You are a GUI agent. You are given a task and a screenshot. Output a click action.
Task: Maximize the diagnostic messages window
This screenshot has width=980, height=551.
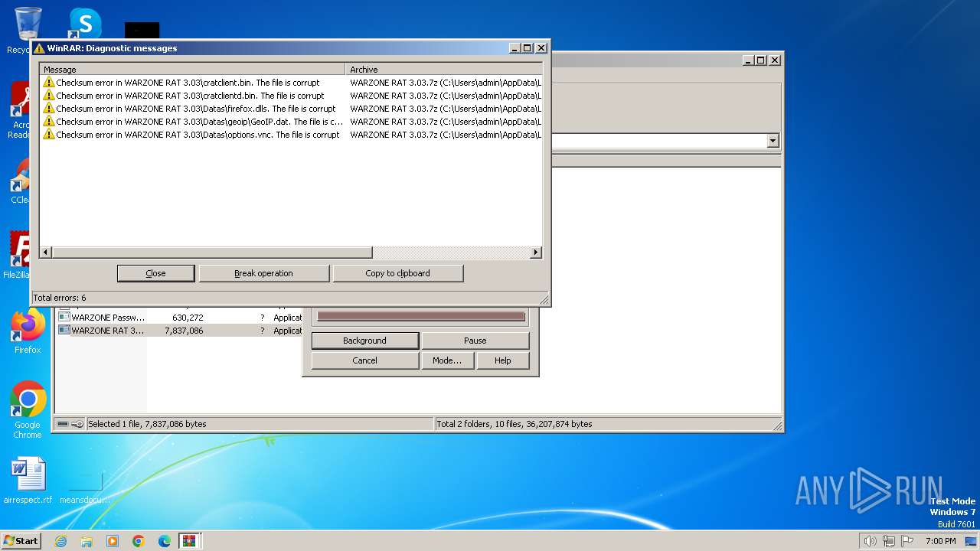(x=528, y=48)
